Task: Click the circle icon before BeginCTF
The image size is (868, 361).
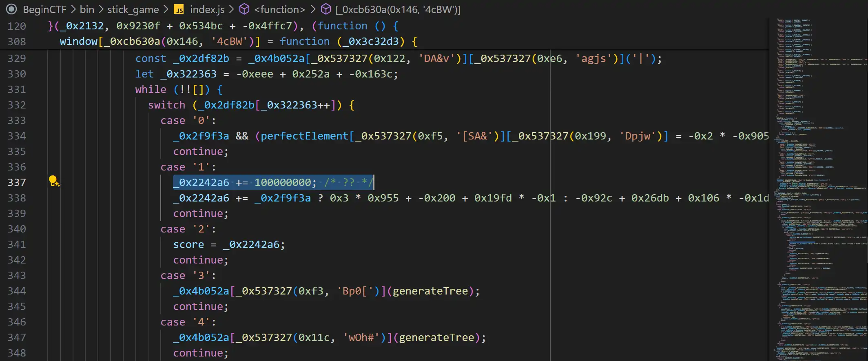Action: (x=11, y=9)
